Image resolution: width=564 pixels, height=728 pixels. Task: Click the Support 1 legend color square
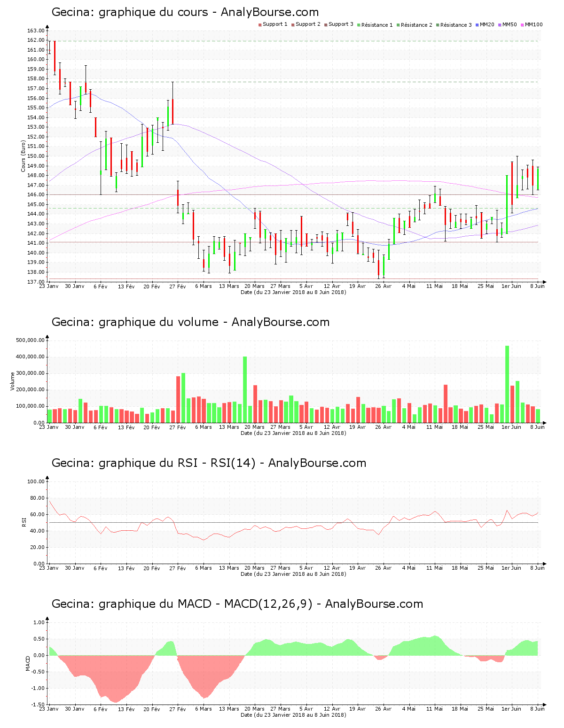[x=260, y=24]
